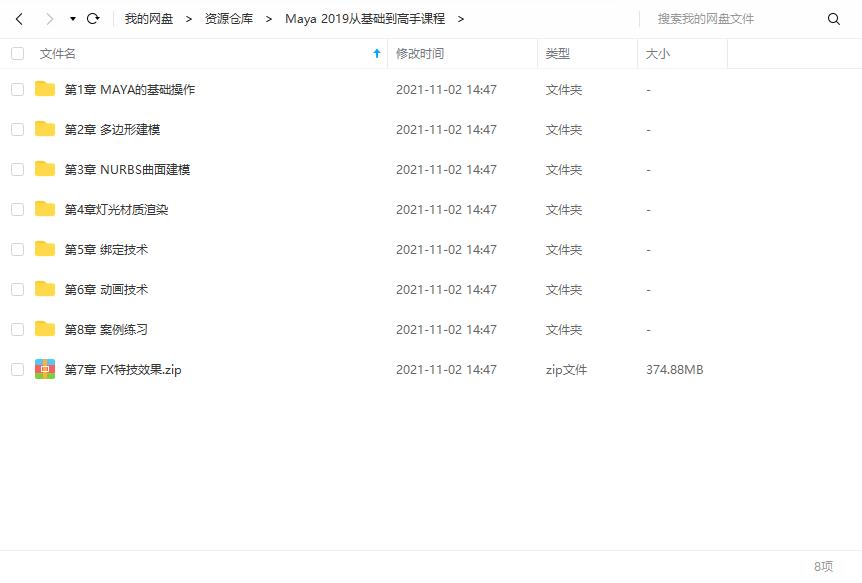
Task: Click zip archive icon of 第7章 FX特技效果
Action: coord(45,369)
